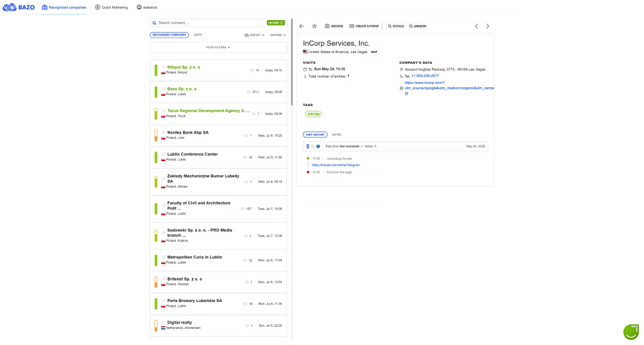Open Recognized companies in the top navigation

tap(64, 7)
